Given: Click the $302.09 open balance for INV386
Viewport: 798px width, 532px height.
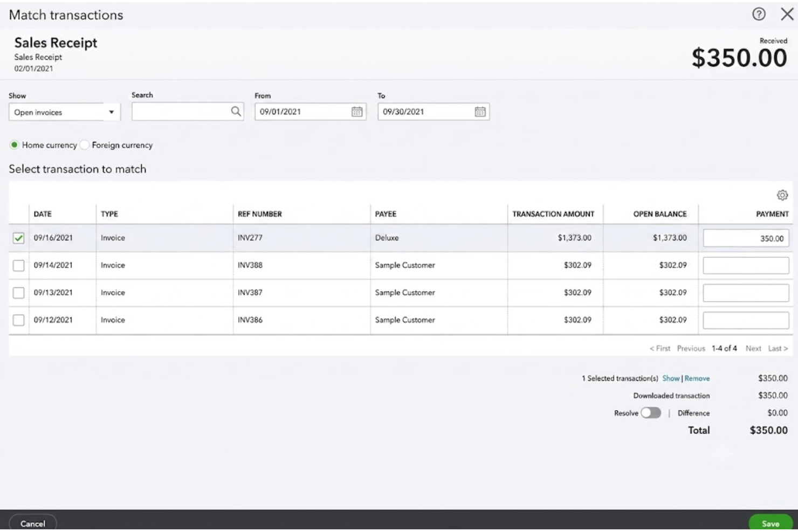Looking at the screenshot, I should click(673, 320).
